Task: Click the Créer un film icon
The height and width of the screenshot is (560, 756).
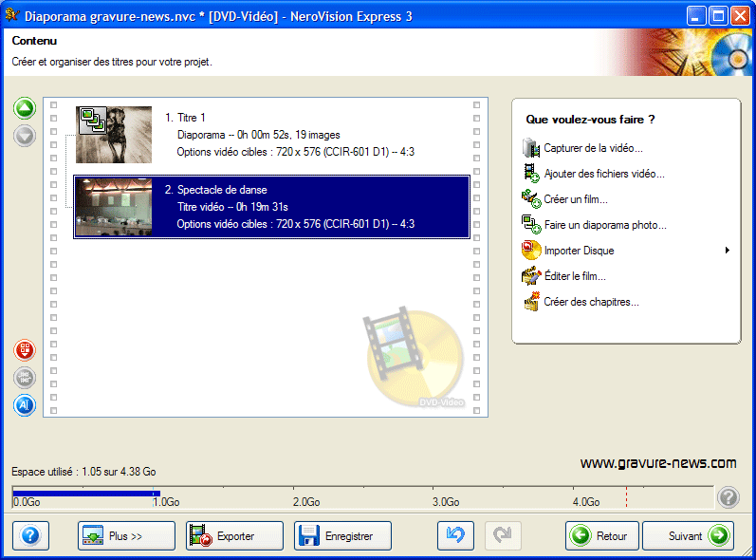Action: [531, 198]
